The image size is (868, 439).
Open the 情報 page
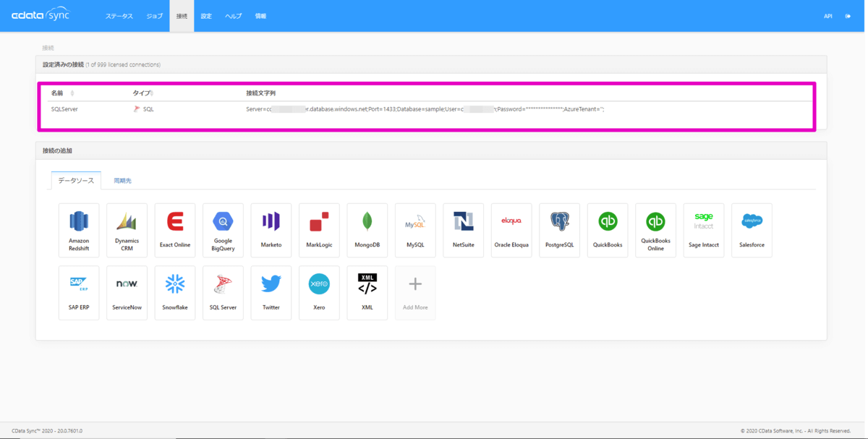(260, 16)
